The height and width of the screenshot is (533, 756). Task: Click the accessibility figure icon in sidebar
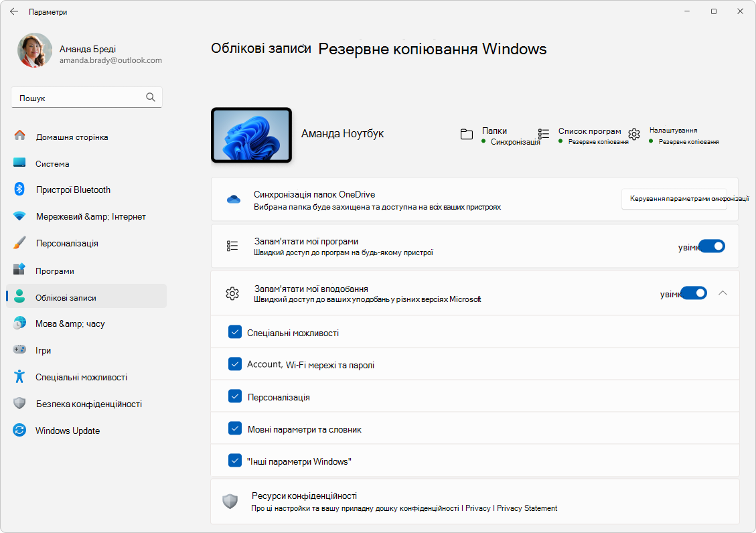point(19,376)
